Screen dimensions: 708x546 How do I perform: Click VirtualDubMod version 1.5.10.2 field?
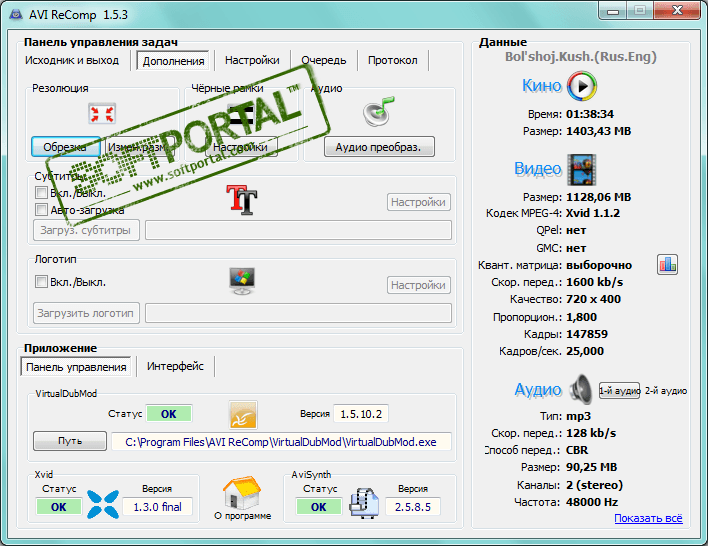tap(361, 414)
